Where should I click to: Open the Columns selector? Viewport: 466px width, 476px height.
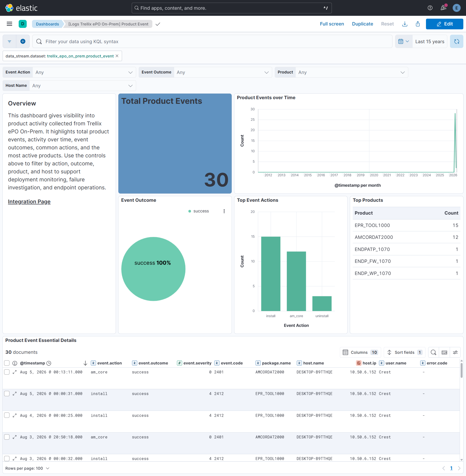coord(360,352)
